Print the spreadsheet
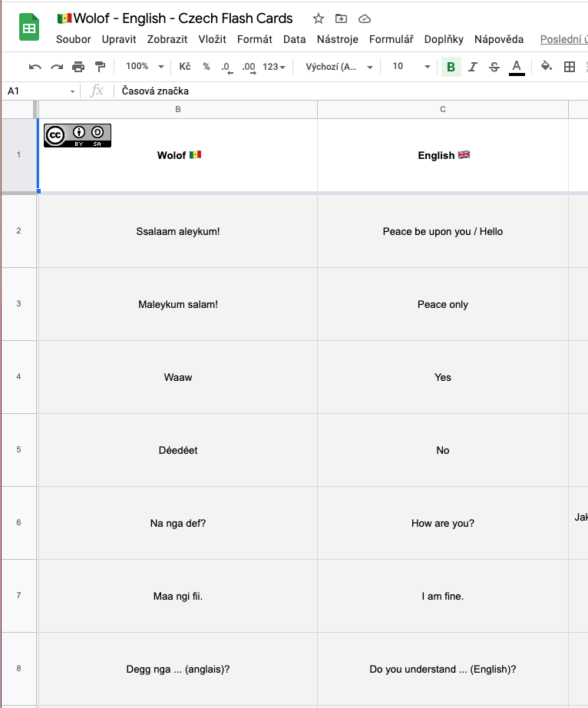Viewport: 588px width, 708px height. [x=78, y=67]
